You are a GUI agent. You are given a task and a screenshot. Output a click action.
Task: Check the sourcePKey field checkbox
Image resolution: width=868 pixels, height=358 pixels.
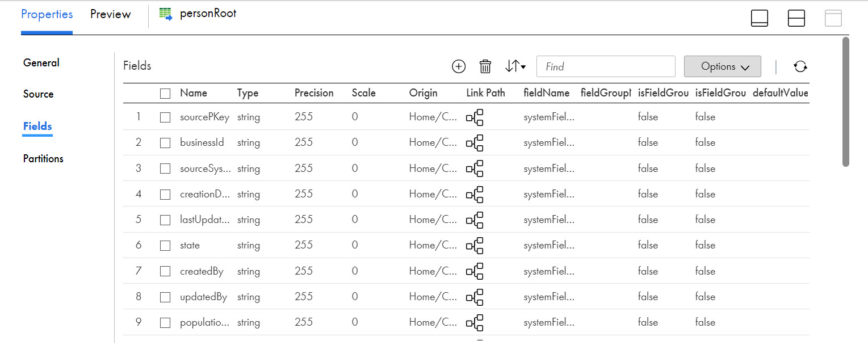click(165, 117)
